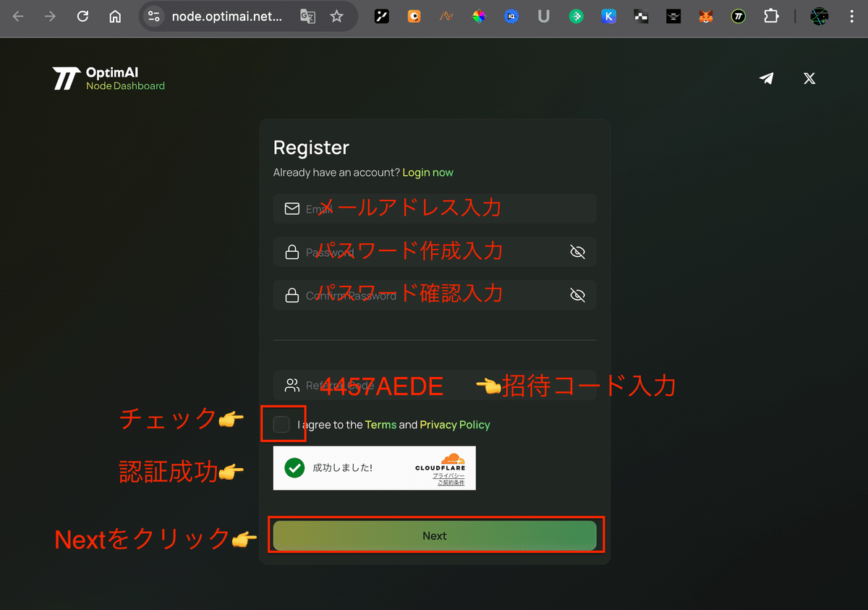This screenshot has height=610, width=868.
Task: Open the X social media icon
Action: [x=809, y=78]
